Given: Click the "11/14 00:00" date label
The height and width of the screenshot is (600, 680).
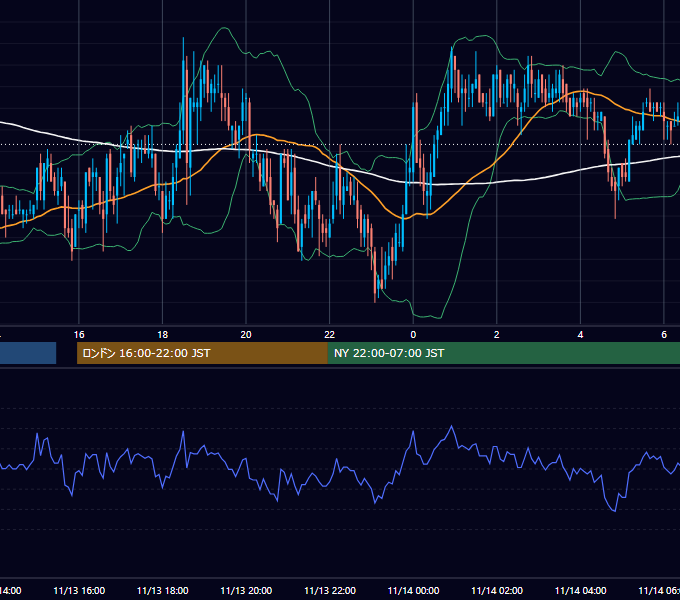Looking at the screenshot, I should [x=413, y=590].
